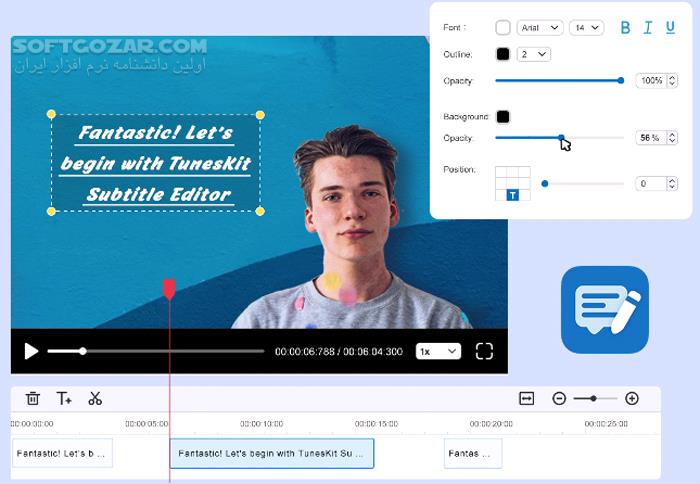The image size is (700, 484).
Task: Open the outline width dropdown
Action: (x=534, y=54)
